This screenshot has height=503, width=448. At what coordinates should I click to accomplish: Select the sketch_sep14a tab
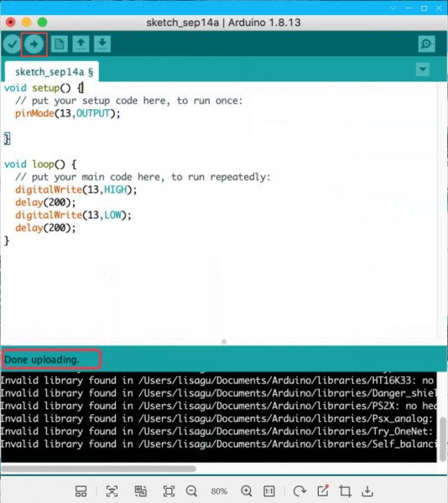(x=52, y=71)
